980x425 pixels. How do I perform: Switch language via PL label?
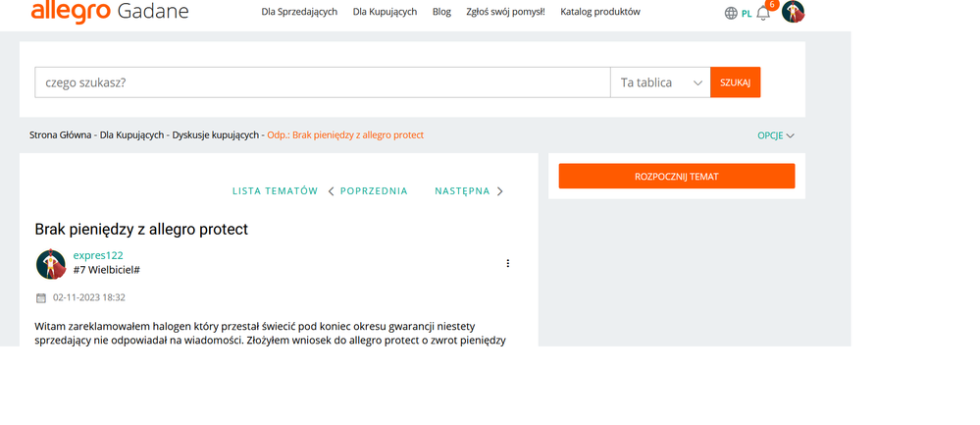[x=747, y=14]
